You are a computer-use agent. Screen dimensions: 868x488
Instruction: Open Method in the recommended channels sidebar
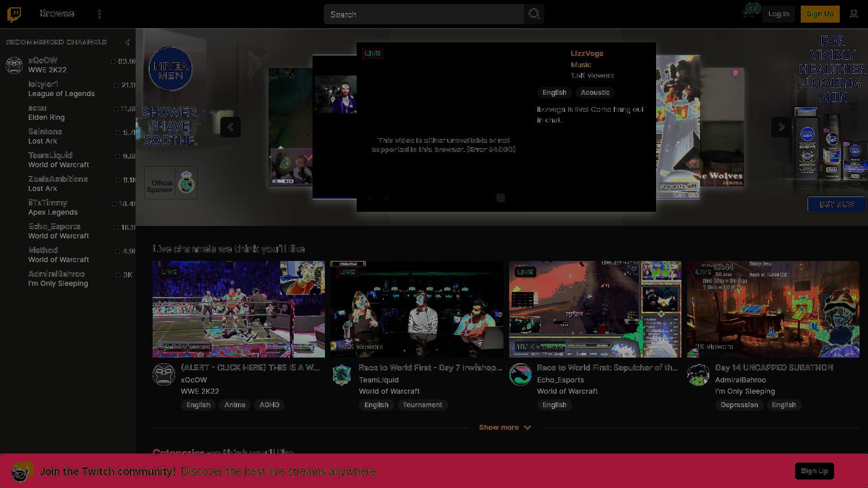click(68, 255)
